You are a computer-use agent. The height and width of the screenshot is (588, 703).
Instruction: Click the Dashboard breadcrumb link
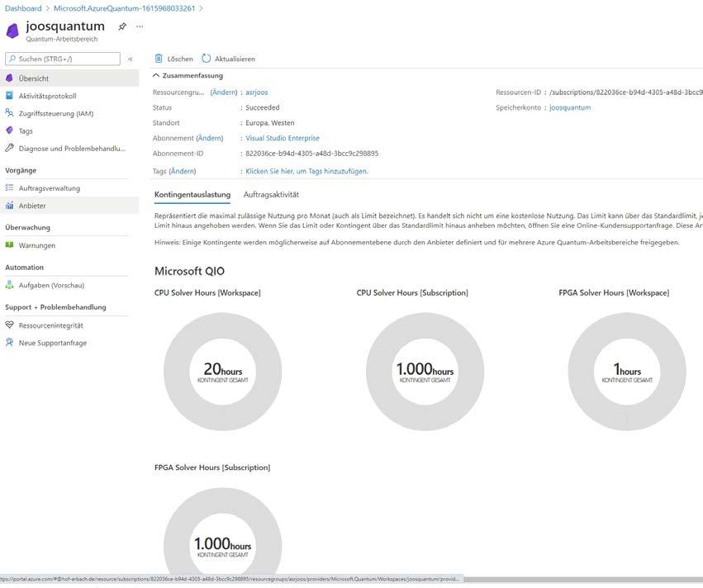23,8
